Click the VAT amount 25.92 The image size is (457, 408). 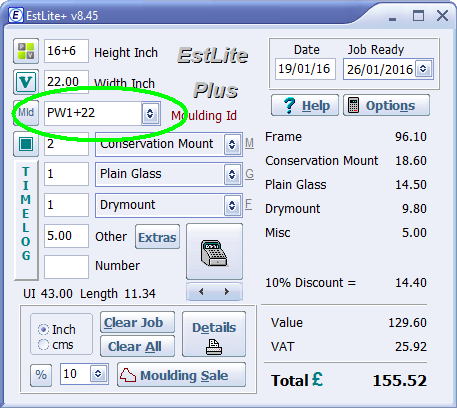coord(411,347)
